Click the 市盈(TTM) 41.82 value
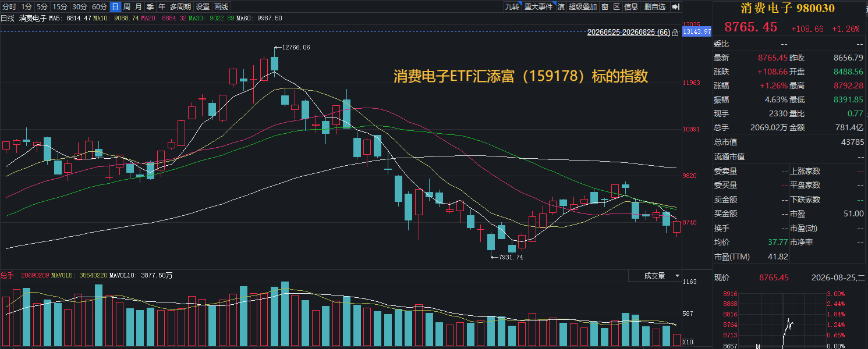 [778, 257]
